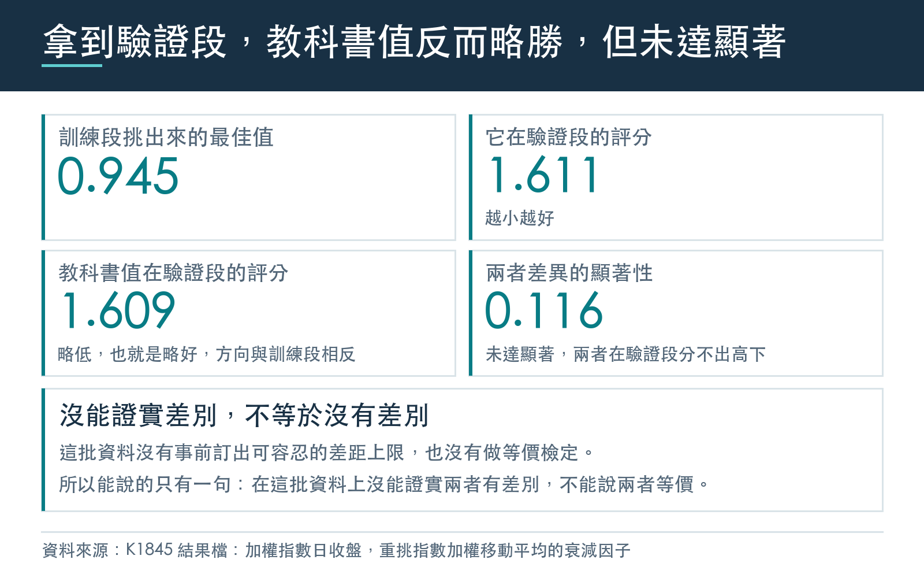Select the label "訓練段挑出來的最佳值"
The image size is (924, 578).
coord(166,138)
